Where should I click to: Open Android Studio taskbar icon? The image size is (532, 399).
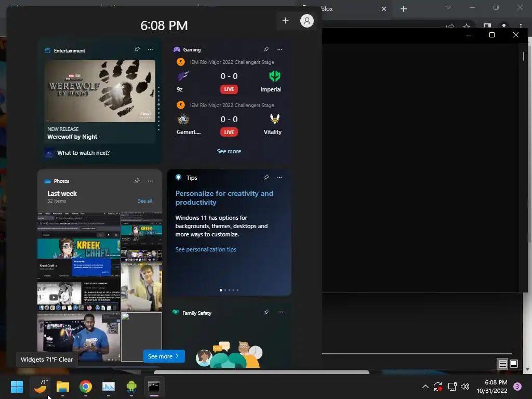tap(131, 387)
